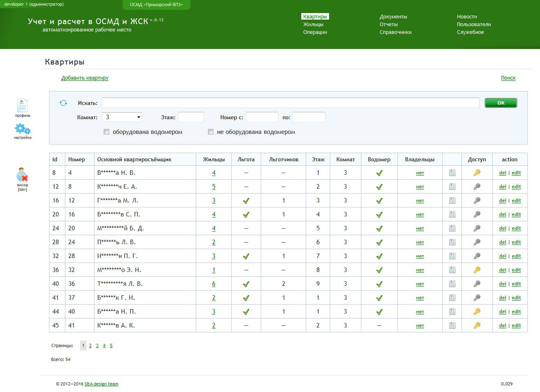Click the grey access key for apartment 8
540x392 pixels.
pos(477,187)
